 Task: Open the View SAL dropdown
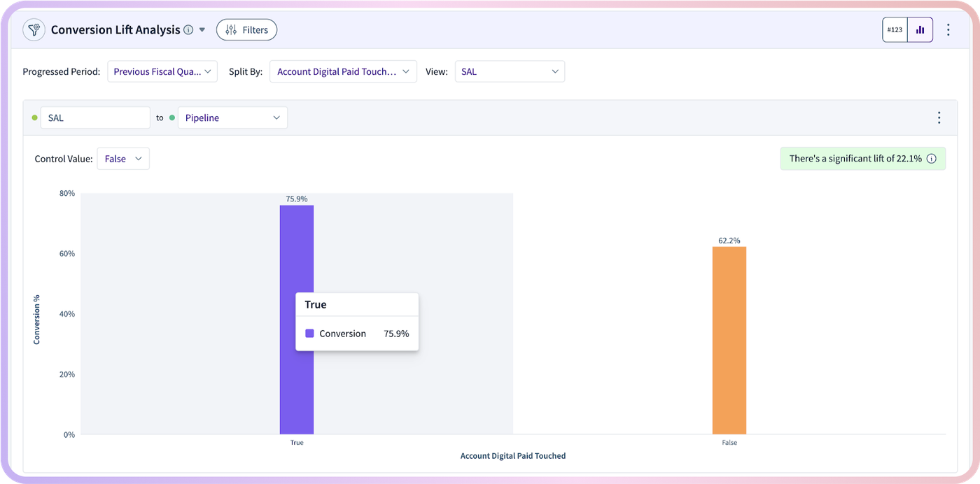pos(510,71)
